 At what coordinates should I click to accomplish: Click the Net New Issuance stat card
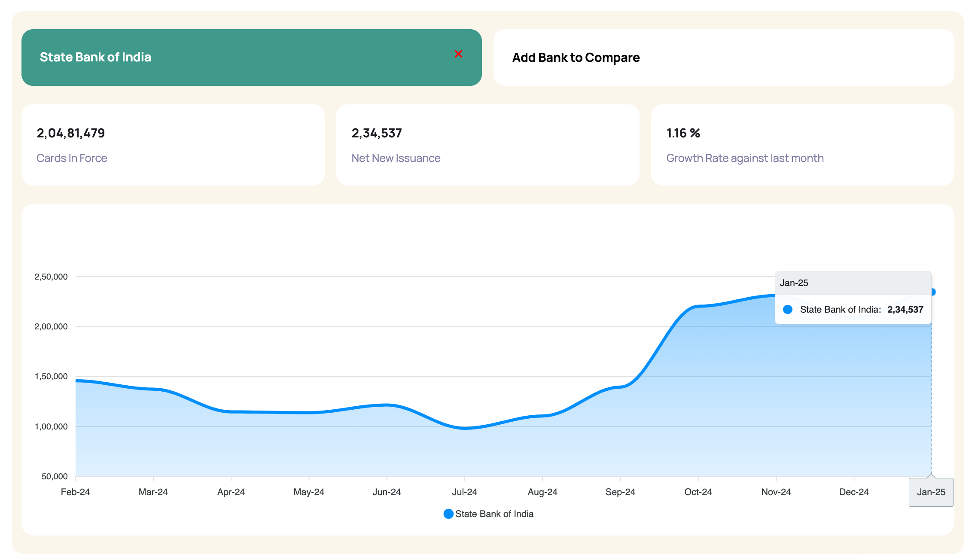pyautogui.click(x=487, y=145)
